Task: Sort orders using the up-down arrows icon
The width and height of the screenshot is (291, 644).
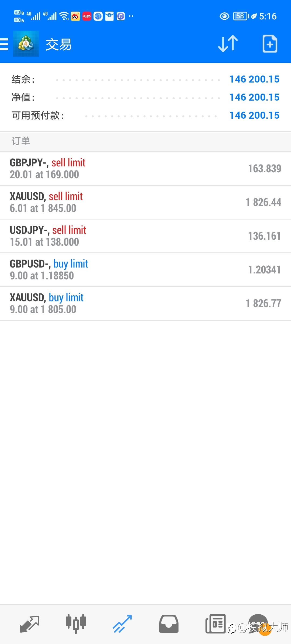Action: click(228, 44)
